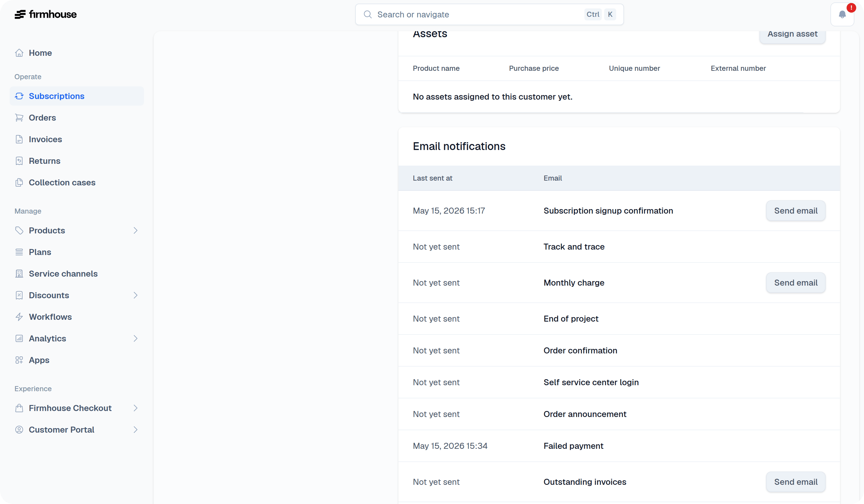Expand the Analytics submenu chevron
864x504 pixels.
click(x=135, y=338)
